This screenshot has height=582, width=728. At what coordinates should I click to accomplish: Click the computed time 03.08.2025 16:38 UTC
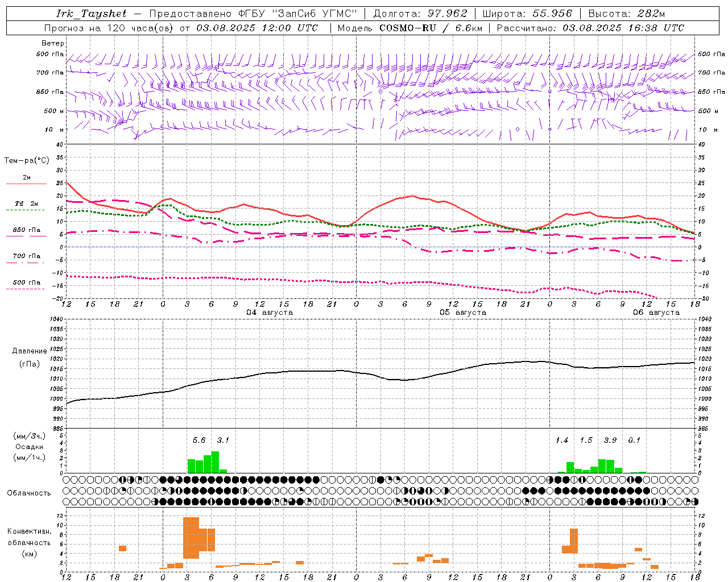[x=623, y=28]
